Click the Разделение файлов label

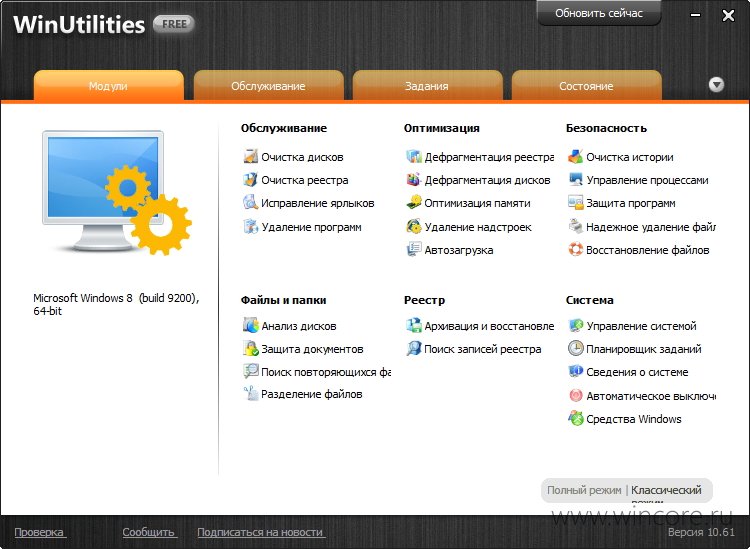point(311,395)
